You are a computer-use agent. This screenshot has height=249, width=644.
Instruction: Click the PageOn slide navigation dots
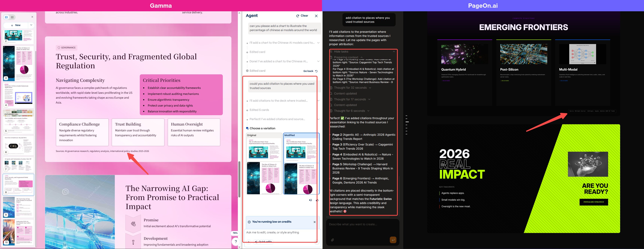tap(407, 125)
